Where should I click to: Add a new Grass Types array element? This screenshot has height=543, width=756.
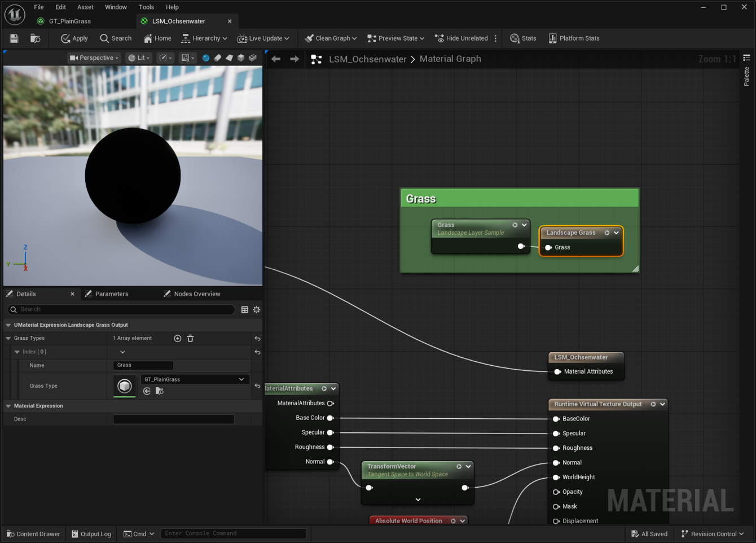(x=178, y=338)
